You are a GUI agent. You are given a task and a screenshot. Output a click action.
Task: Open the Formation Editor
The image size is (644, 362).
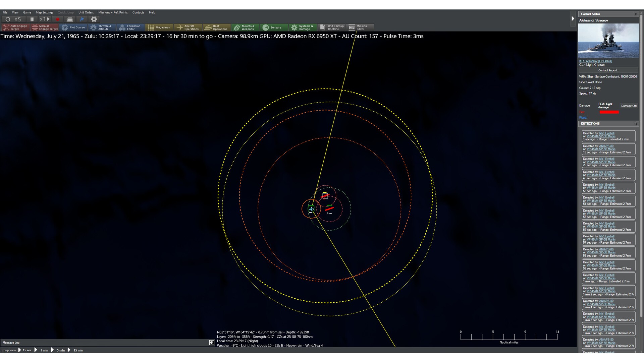click(130, 27)
